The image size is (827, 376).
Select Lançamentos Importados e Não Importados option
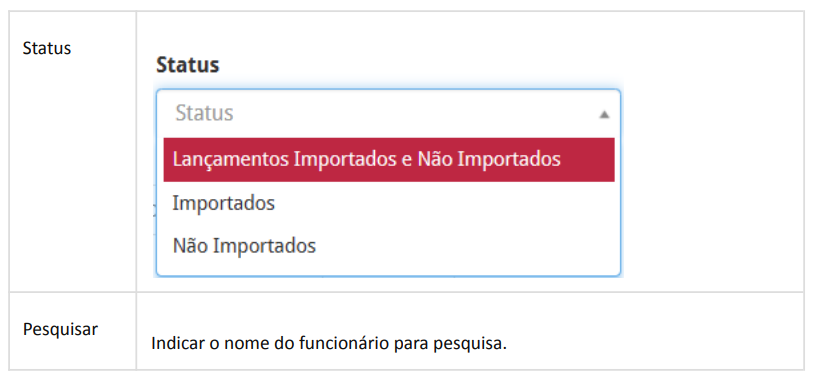coord(389,160)
